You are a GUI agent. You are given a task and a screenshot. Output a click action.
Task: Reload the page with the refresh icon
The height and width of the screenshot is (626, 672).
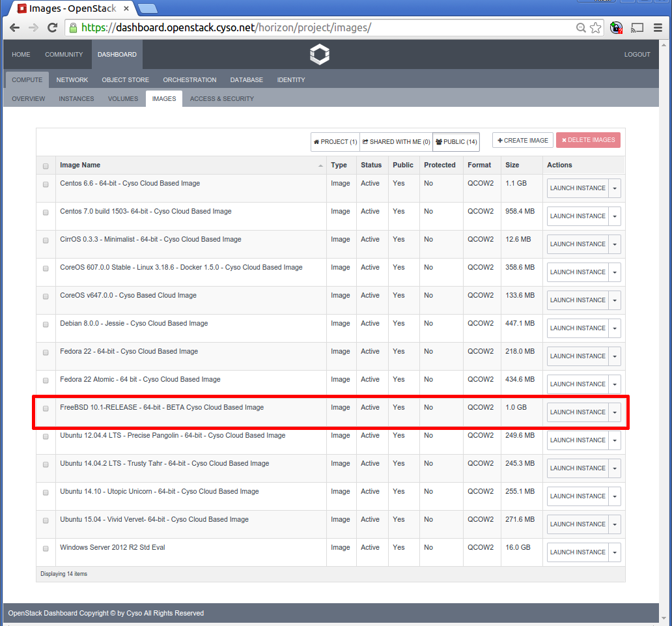[x=52, y=28]
